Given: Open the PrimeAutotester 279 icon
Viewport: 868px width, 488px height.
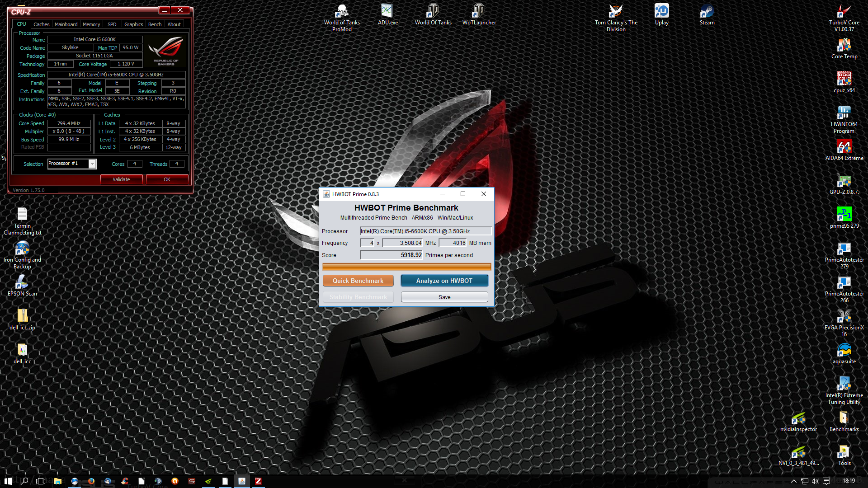Looking at the screenshot, I should tap(844, 255).
